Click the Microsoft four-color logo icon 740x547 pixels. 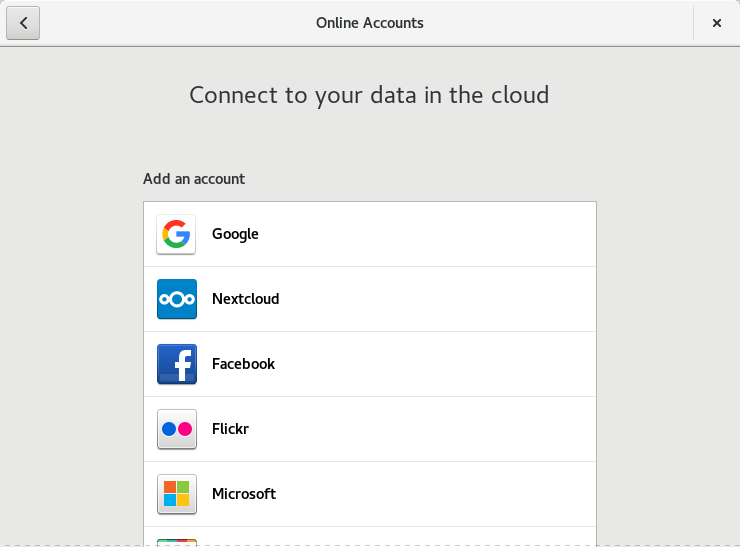point(176,494)
